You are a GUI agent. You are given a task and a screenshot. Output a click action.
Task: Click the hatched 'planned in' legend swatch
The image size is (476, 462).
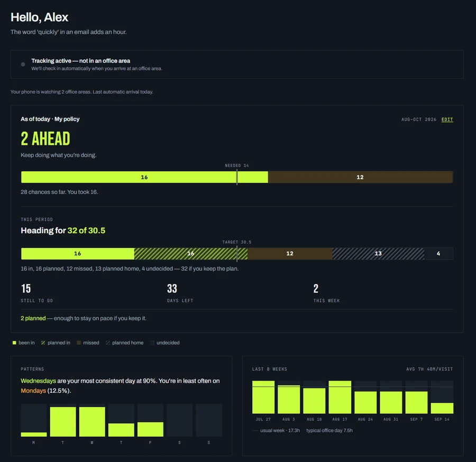(43, 343)
